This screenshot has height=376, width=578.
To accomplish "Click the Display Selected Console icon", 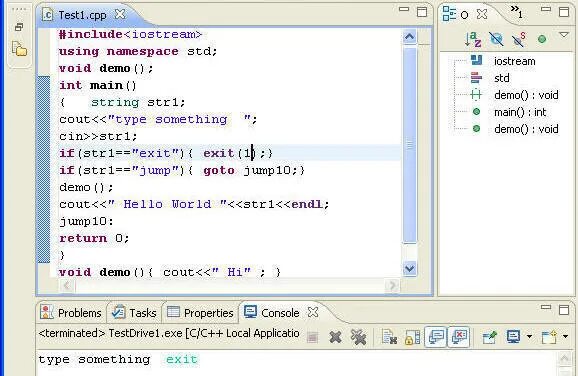I will 513,336.
